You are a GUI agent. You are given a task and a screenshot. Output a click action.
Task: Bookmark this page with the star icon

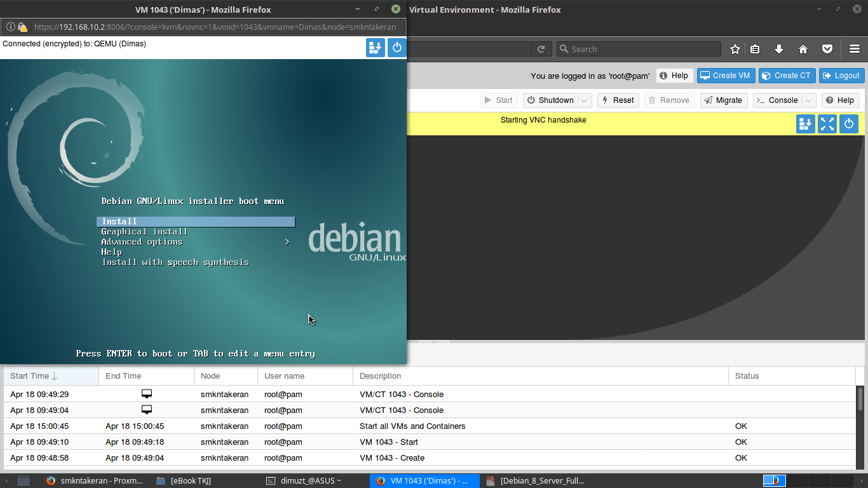735,49
